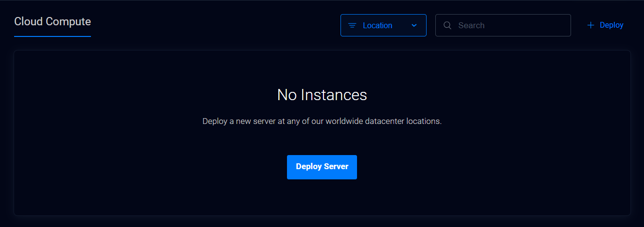The height and width of the screenshot is (227, 644).
Task: Click the 'Deploy a new server' description text
Action: 322,121
